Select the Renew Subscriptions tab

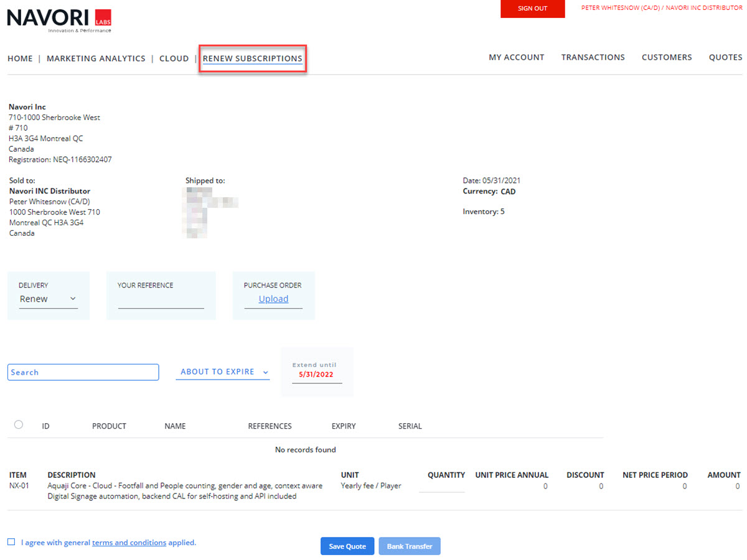[252, 58]
